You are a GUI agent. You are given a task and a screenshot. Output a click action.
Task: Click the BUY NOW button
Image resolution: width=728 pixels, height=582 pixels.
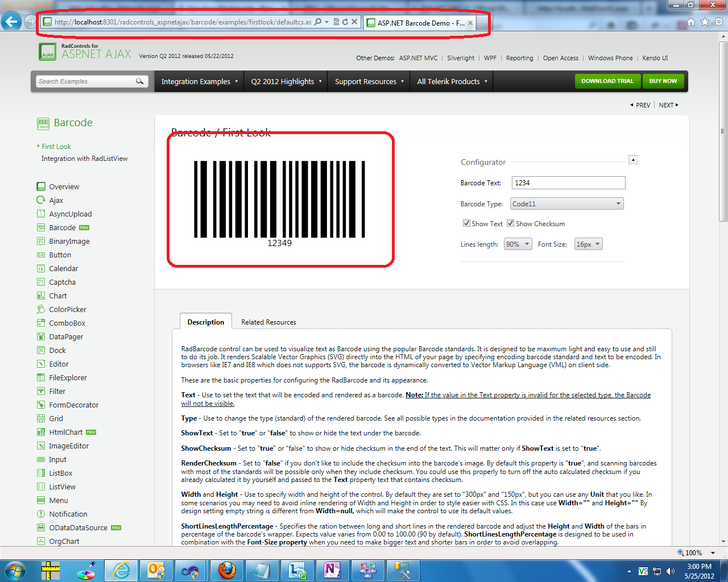point(663,81)
